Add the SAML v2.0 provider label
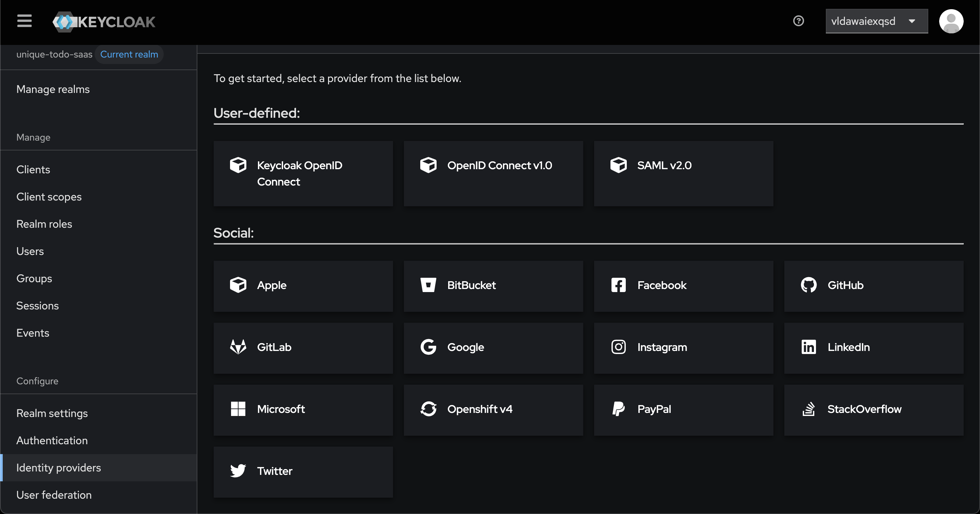This screenshot has width=980, height=514. coord(664,165)
